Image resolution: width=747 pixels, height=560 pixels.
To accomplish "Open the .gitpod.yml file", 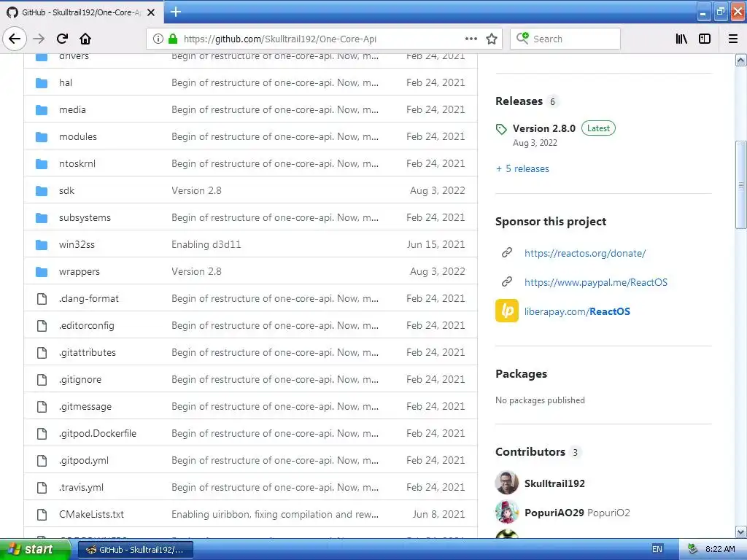I will click(x=84, y=461).
